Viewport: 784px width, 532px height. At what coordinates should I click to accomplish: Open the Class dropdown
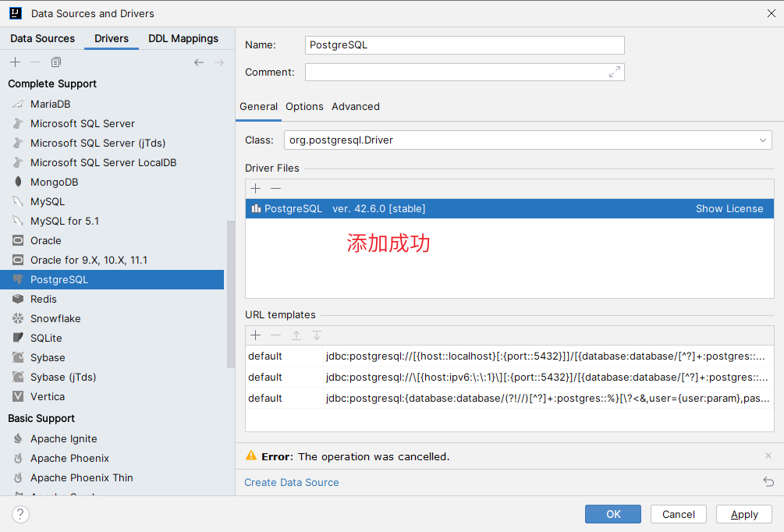pyautogui.click(x=763, y=140)
